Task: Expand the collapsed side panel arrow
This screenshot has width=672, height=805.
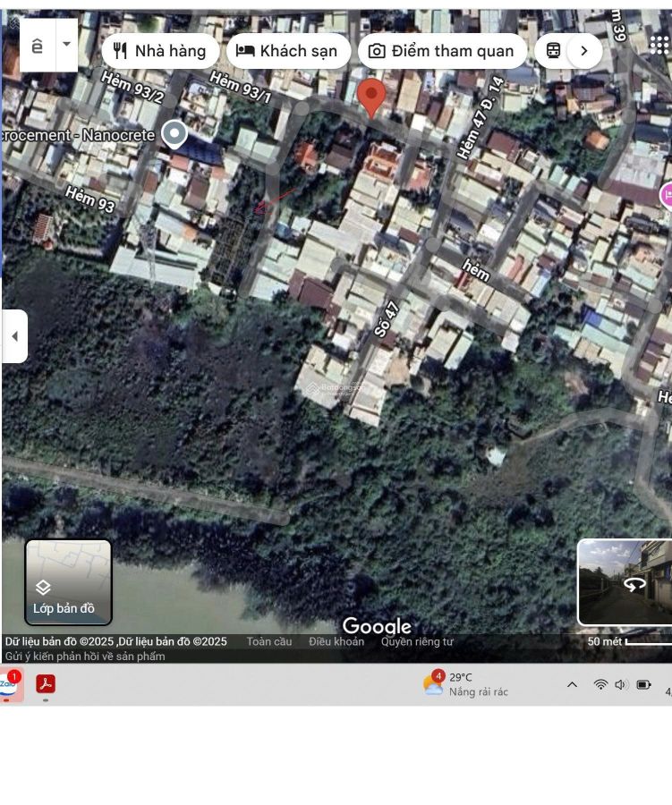Action: coord(14,336)
